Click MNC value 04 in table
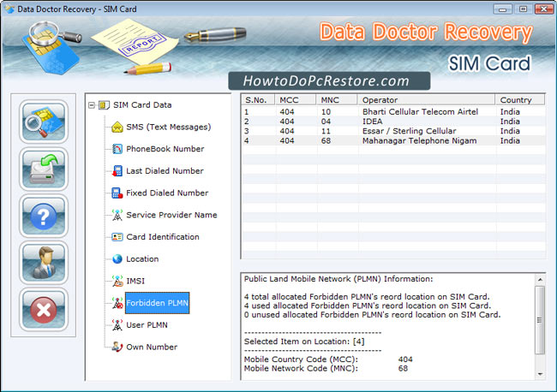The image size is (557, 392). point(326,122)
